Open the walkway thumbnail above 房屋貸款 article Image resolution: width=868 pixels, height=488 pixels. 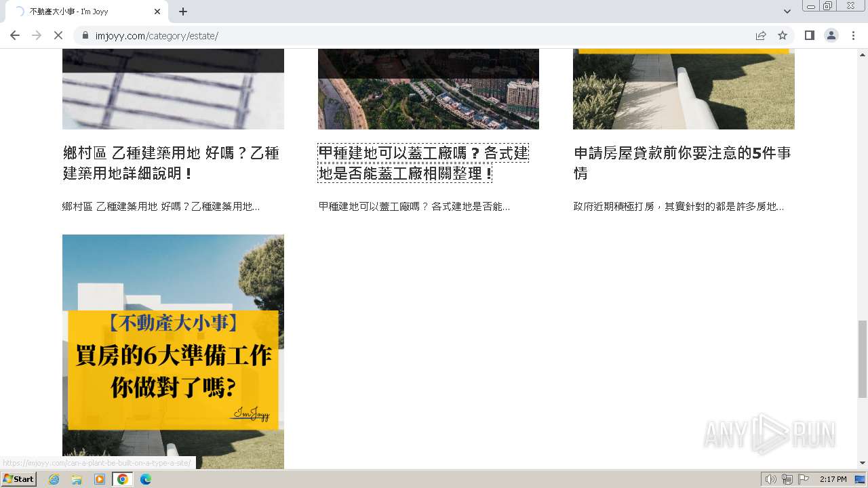[684, 89]
